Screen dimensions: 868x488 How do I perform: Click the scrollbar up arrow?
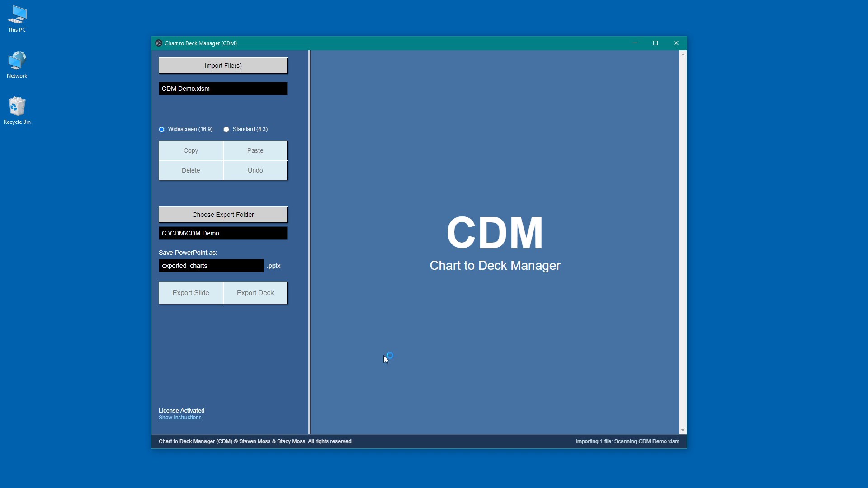click(683, 54)
